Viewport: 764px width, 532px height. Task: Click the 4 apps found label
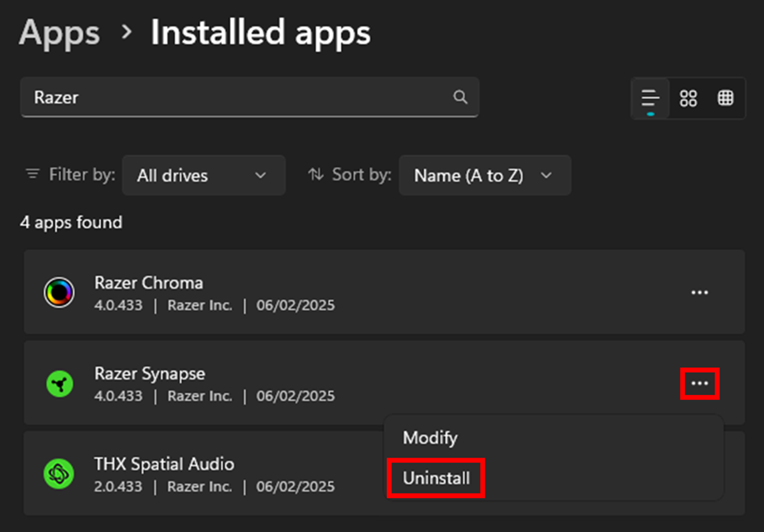pos(70,223)
